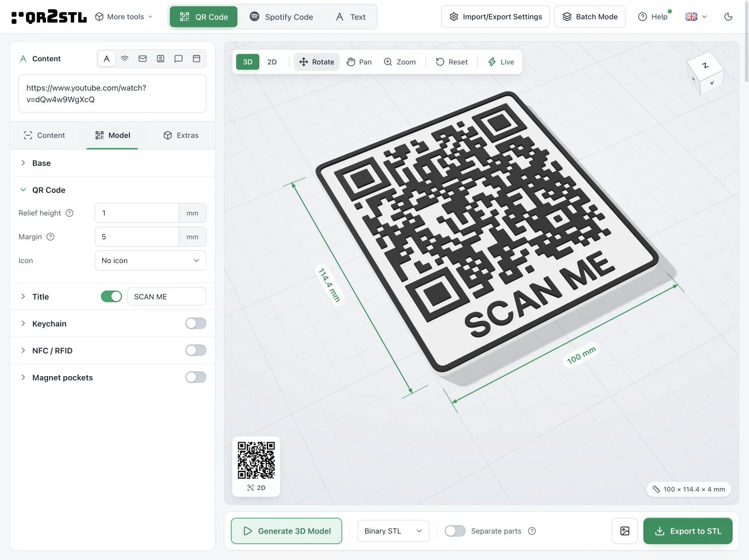Screen dimensions: 749x560
Task: Open the More tools dropdown
Action: 124,17
